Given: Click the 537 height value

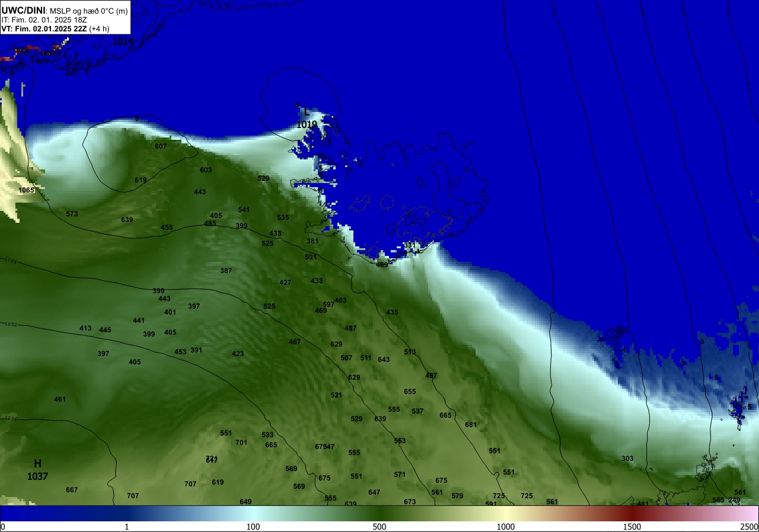Looking at the screenshot, I should (x=417, y=411).
